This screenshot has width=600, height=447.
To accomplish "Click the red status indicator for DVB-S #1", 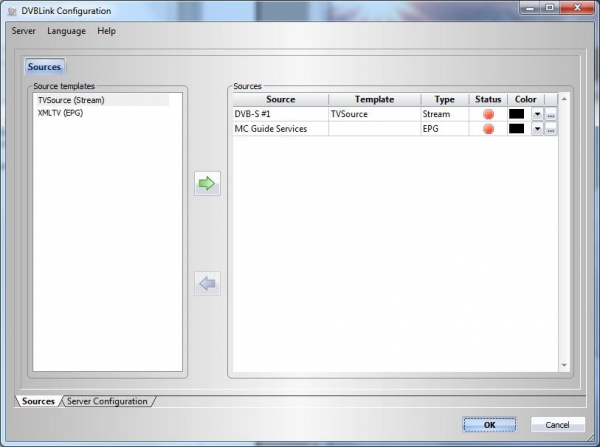I will 488,114.
